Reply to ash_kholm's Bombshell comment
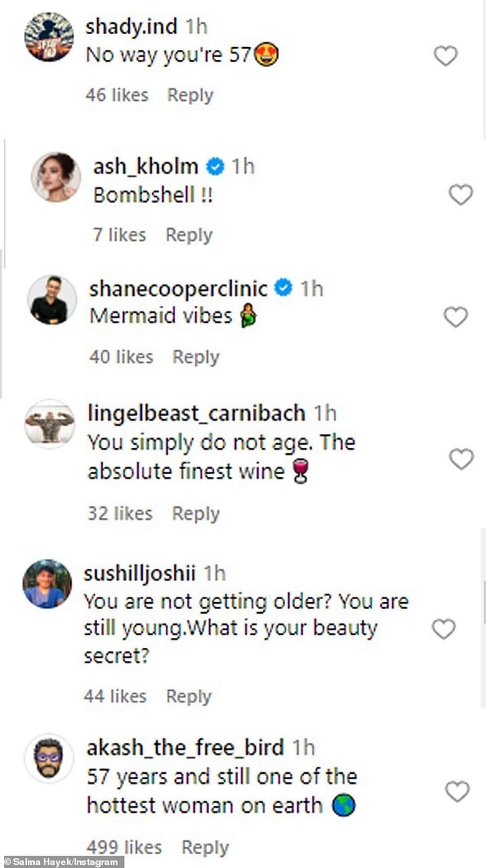This screenshot has height=868, width=486. [189, 235]
